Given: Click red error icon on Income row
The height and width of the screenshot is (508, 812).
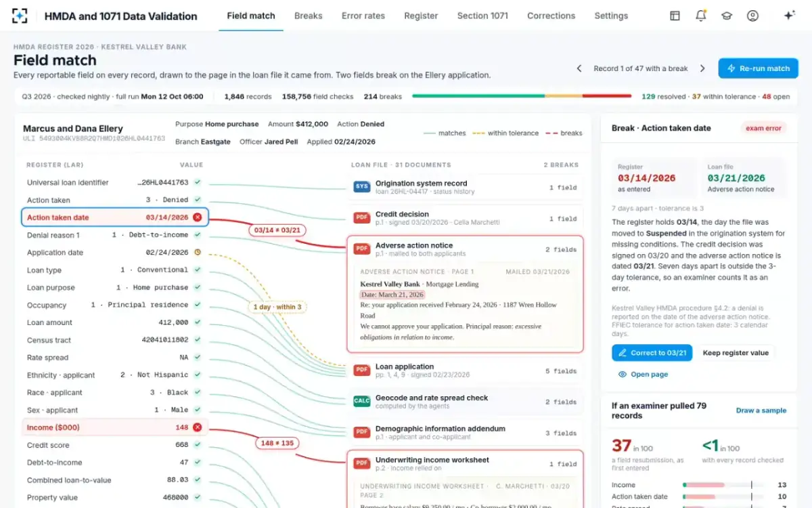Looking at the screenshot, I should tap(198, 427).
